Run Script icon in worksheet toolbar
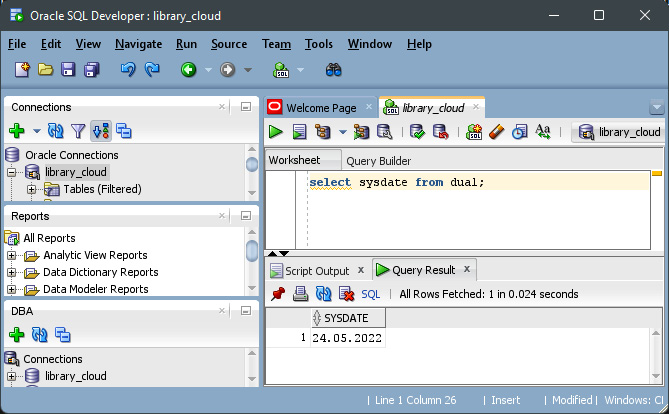The image size is (669, 414). 299,132
